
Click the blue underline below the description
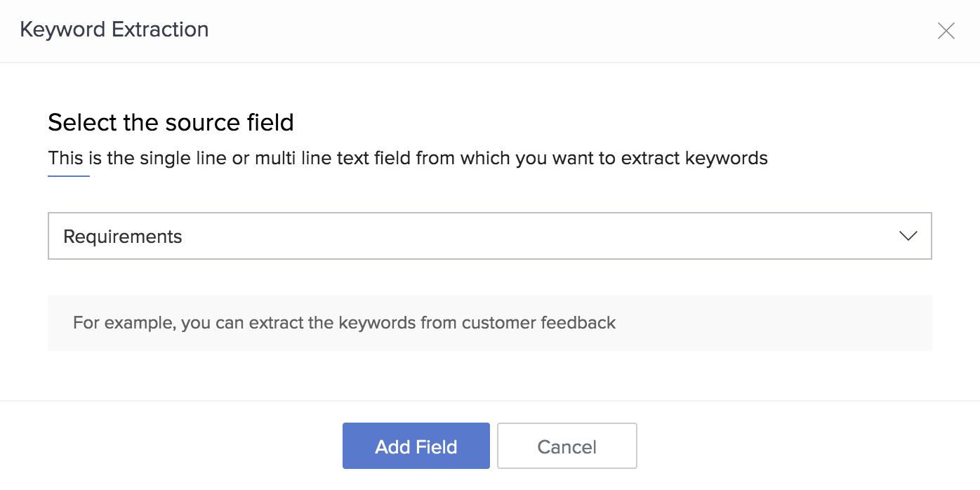tap(69, 176)
